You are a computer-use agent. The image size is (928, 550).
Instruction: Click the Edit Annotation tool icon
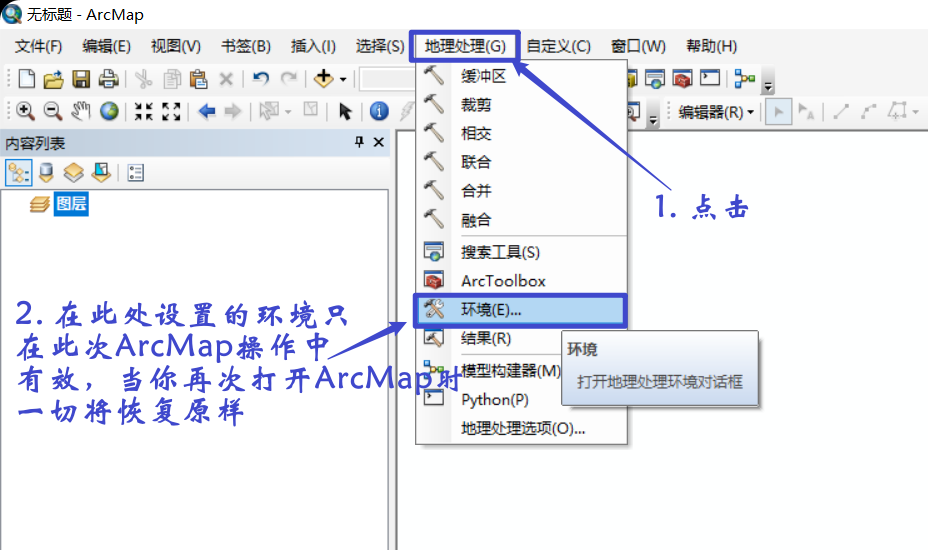click(x=805, y=111)
